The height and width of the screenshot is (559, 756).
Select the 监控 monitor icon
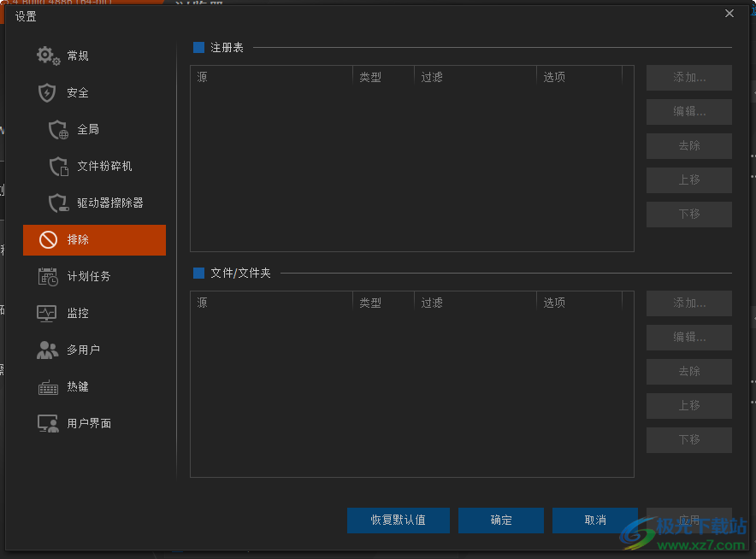tap(47, 313)
